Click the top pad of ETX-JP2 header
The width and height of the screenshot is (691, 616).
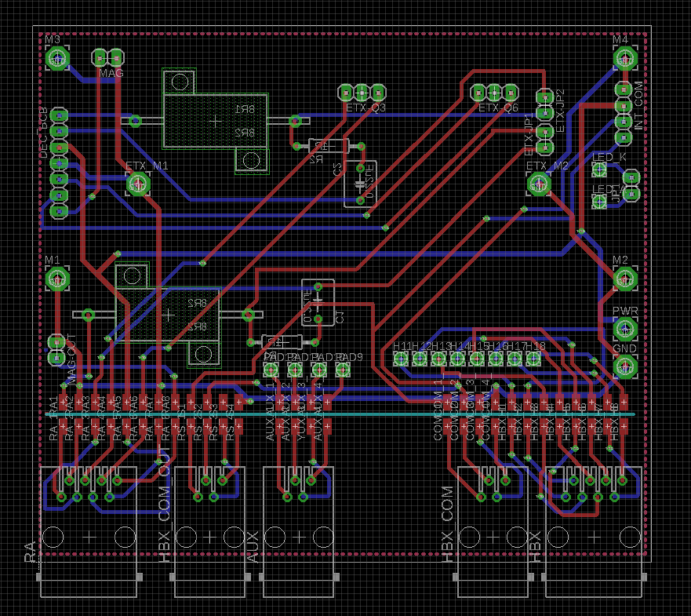pos(544,97)
